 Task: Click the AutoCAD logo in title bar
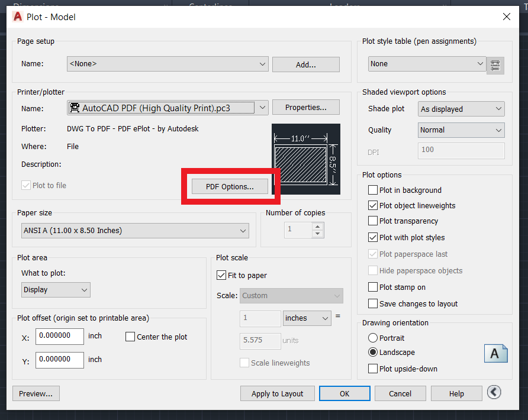[x=18, y=17]
